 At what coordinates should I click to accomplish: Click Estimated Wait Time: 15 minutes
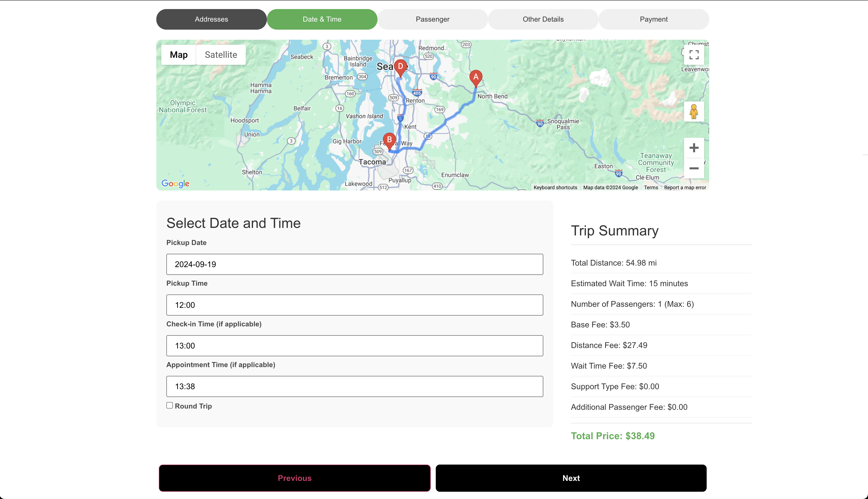pos(629,283)
